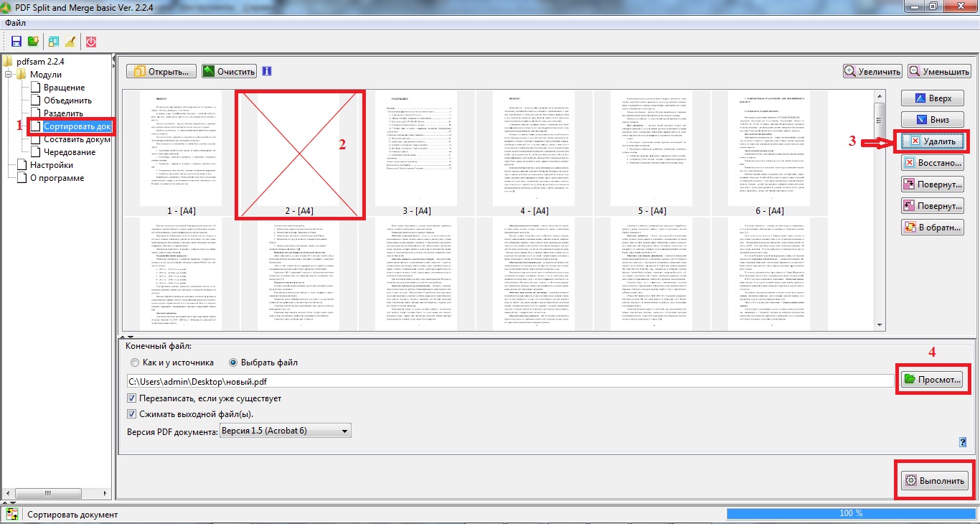
Task: Select page thumbnail 1 - [A4]
Action: point(182,153)
